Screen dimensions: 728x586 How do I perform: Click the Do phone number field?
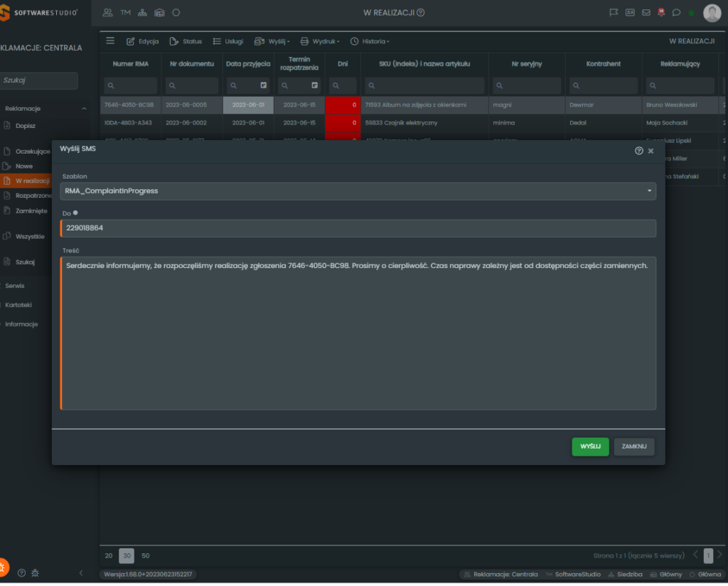[x=358, y=228]
